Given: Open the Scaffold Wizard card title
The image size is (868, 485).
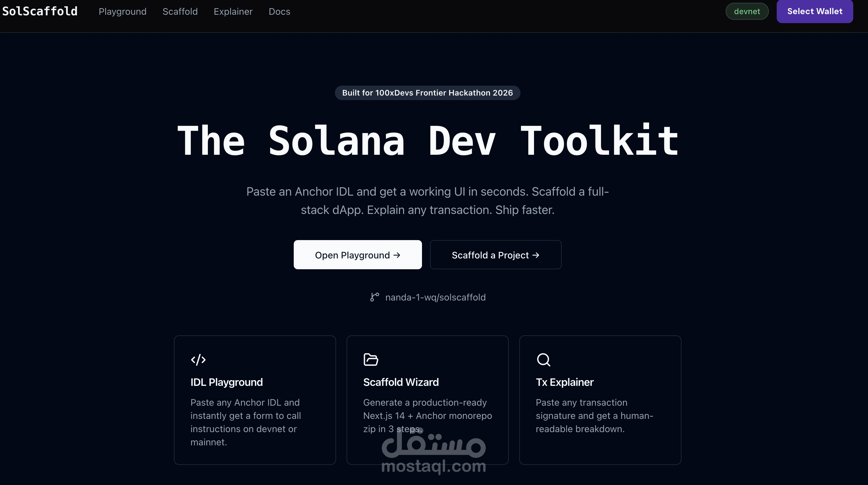Looking at the screenshot, I should pyautogui.click(x=401, y=382).
